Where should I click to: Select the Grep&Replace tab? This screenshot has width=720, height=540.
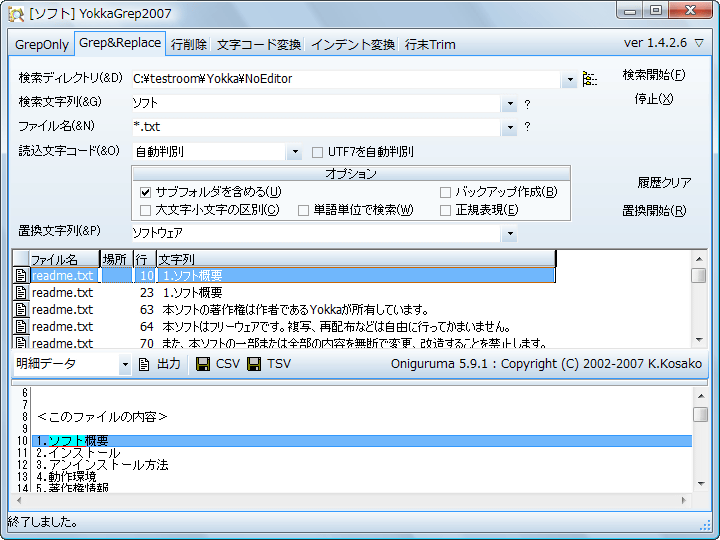(x=120, y=43)
